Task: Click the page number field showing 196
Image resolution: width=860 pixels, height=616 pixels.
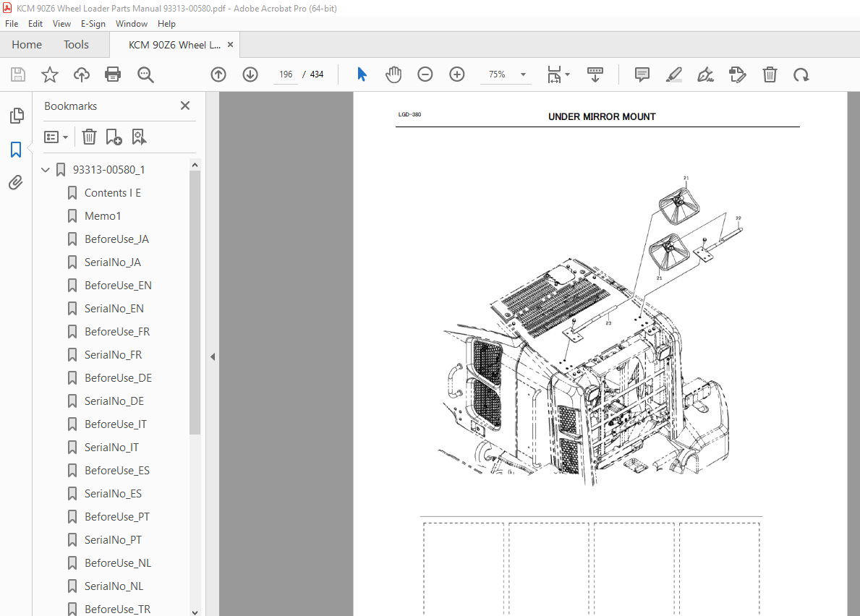Action: [286, 74]
